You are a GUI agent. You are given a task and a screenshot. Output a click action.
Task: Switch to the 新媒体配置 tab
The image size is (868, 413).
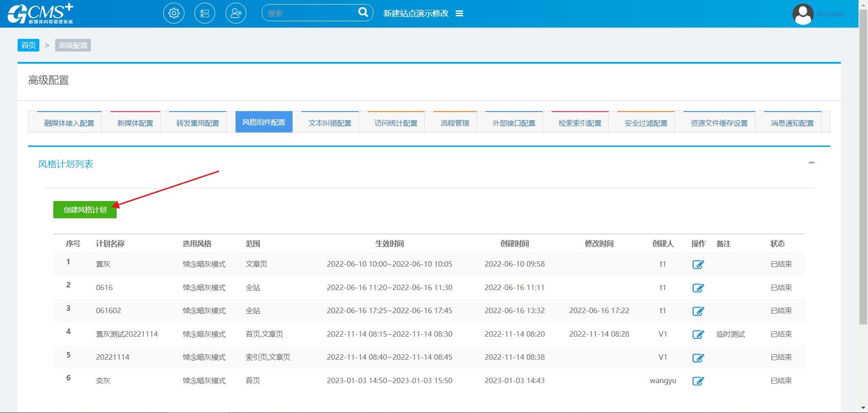tap(135, 123)
